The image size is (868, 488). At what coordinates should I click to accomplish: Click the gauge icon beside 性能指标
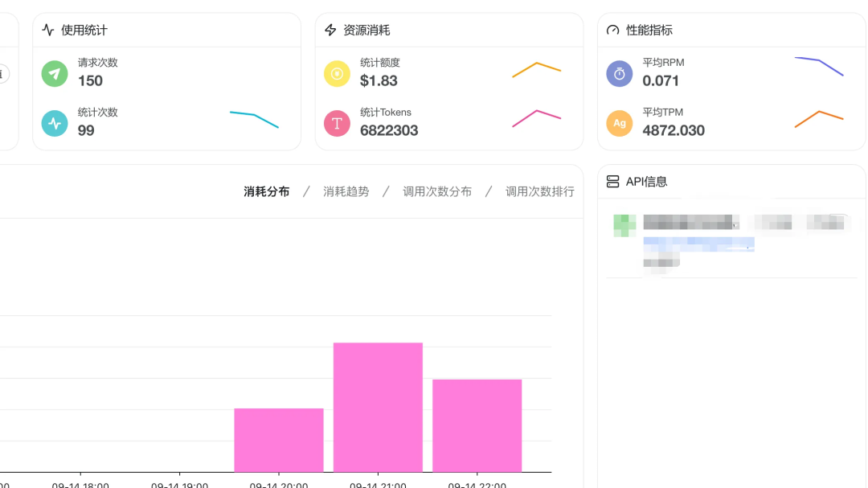(x=613, y=31)
